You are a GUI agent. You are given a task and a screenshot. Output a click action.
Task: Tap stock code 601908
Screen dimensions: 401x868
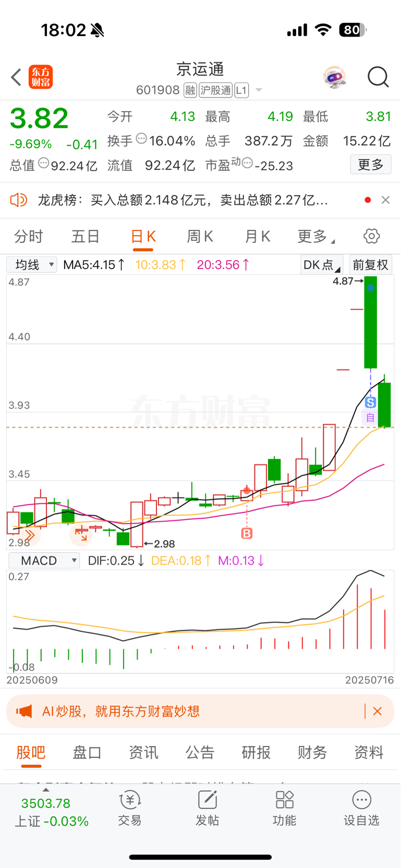pyautogui.click(x=157, y=90)
